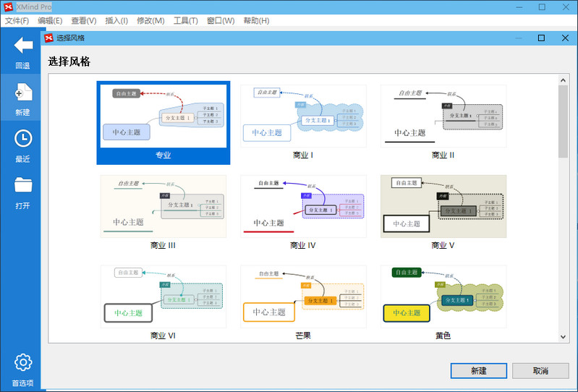578x392 pixels.
Task: Click the 取消 cancel button
Action: pos(540,370)
